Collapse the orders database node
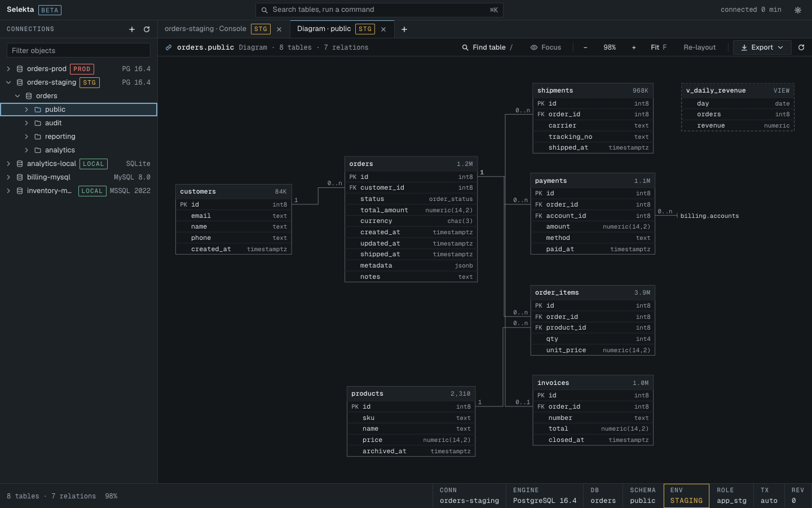 click(17, 96)
